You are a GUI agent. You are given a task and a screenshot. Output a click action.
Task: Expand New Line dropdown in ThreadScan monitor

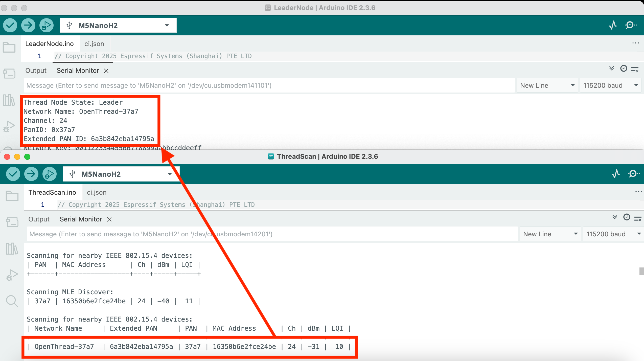[x=550, y=234]
